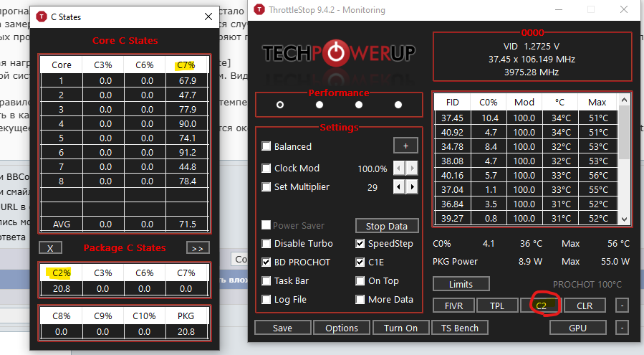Click the FID value 40.92
Image resolution: width=644 pixels, height=355 pixels.
click(452, 132)
